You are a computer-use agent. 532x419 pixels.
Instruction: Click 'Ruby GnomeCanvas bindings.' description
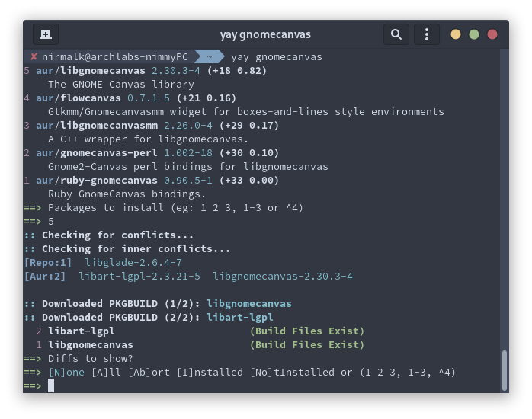pos(127,194)
